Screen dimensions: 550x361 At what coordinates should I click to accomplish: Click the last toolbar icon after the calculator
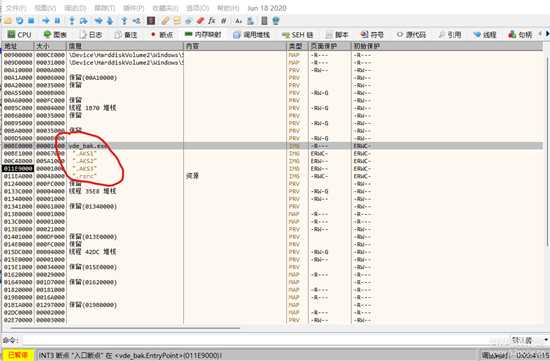(276, 21)
